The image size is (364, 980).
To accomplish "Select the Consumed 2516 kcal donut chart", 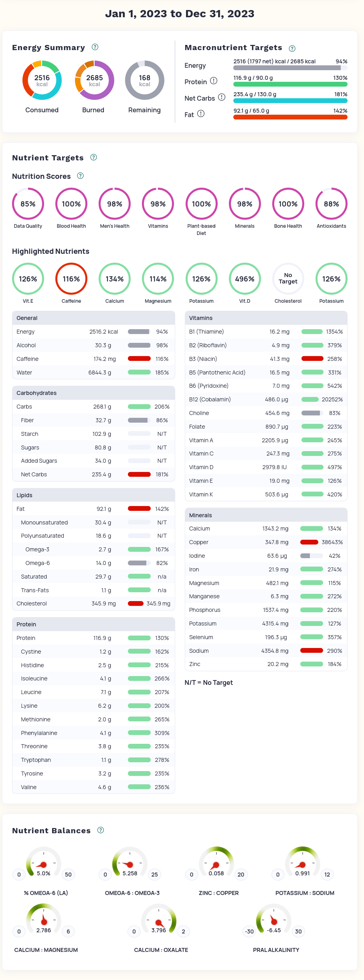I will coord(42,80).
